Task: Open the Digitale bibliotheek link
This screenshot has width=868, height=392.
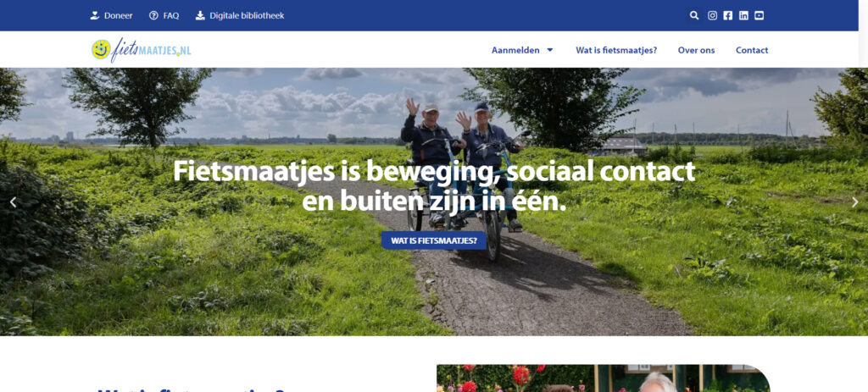Action: (247, 15)
